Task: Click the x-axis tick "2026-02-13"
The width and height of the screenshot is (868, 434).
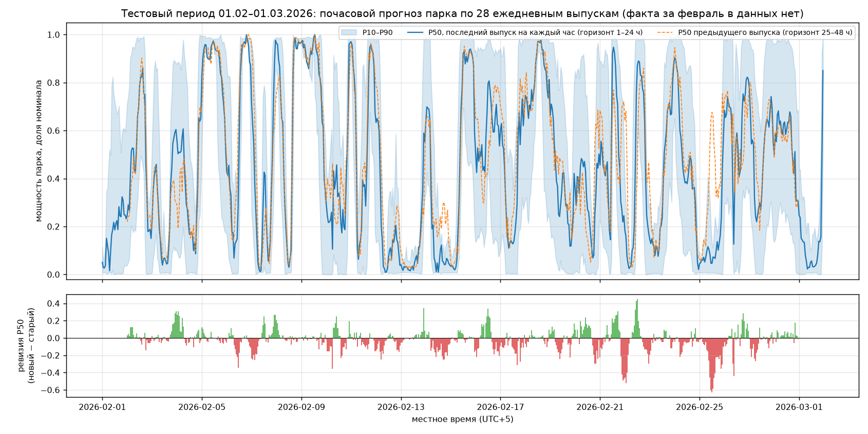Action: pos(401,407)
